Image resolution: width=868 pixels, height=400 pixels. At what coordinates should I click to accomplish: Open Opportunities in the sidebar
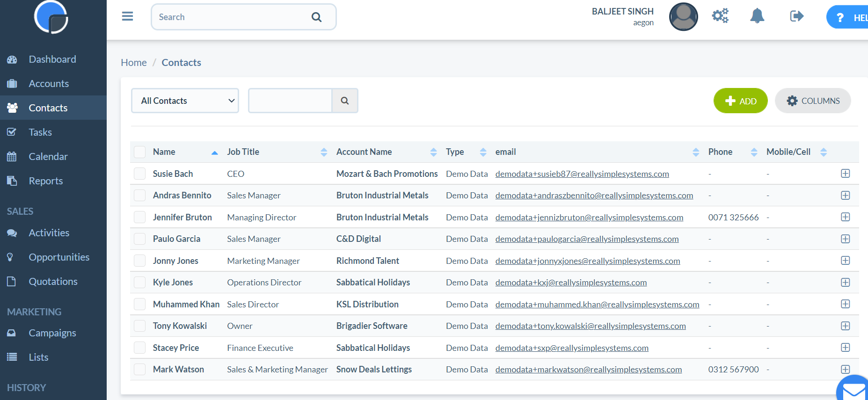click(59, 257)
